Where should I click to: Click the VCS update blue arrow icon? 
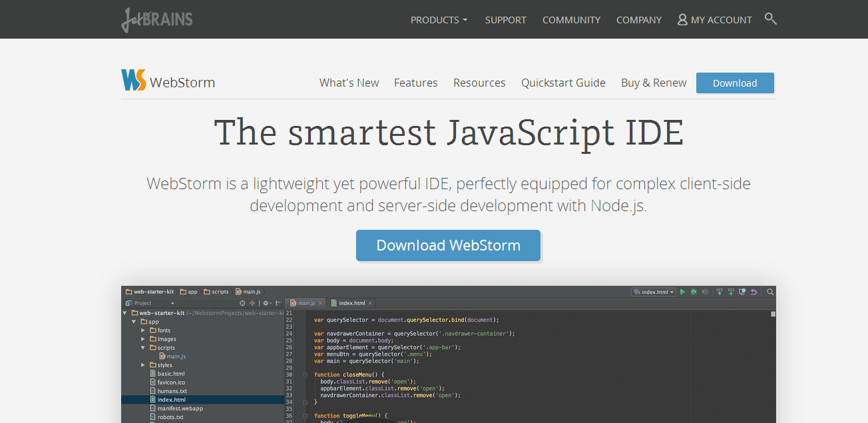point(720,292)
